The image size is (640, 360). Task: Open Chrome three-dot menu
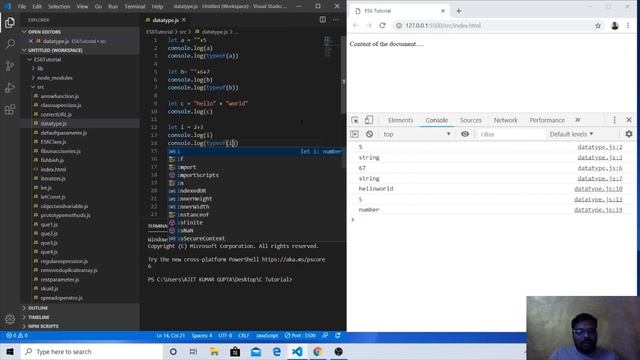628,25
